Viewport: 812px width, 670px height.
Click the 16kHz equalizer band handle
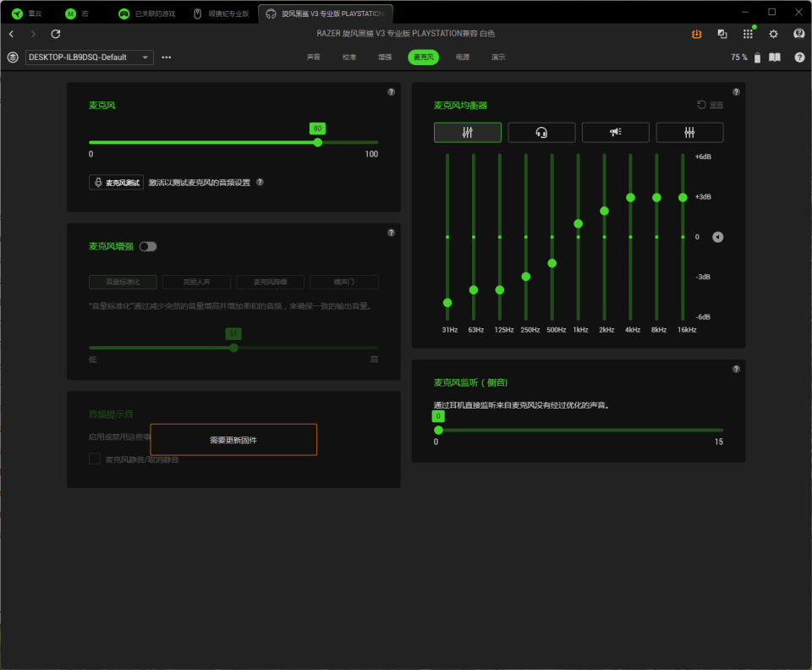coord(683,197)
